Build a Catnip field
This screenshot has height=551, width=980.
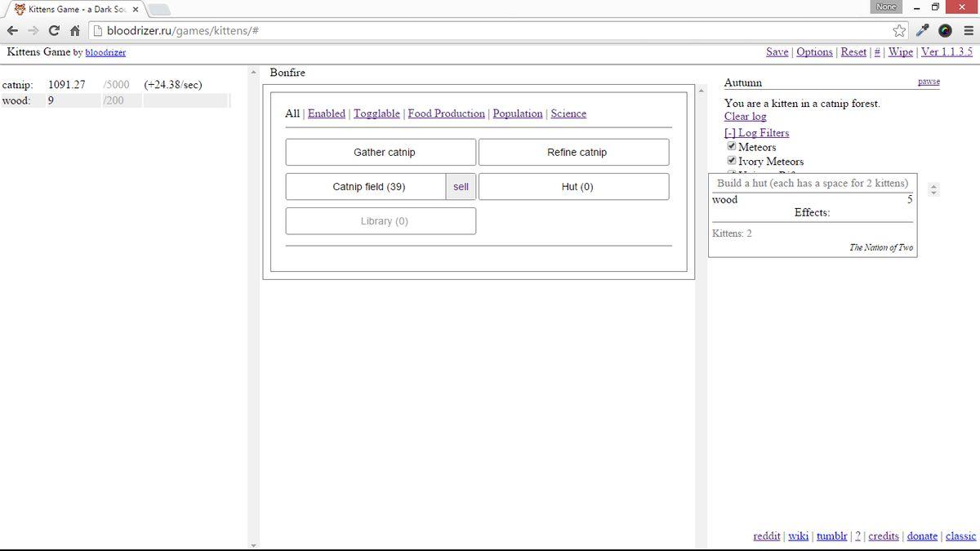(366, 186)
